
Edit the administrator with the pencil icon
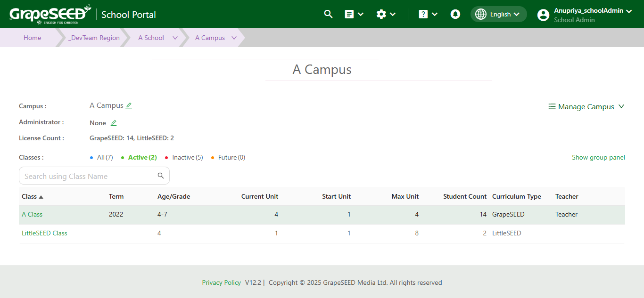[x=114, y=123]
